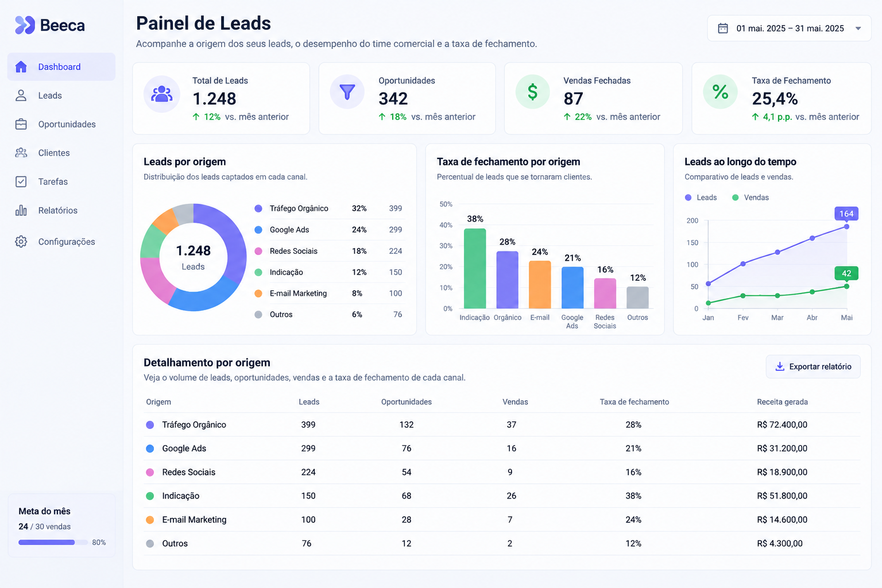The width and height of the screenshot is (882, 588).
Task: Click the Beeca logo icon
Action: (x=25, y=25)
